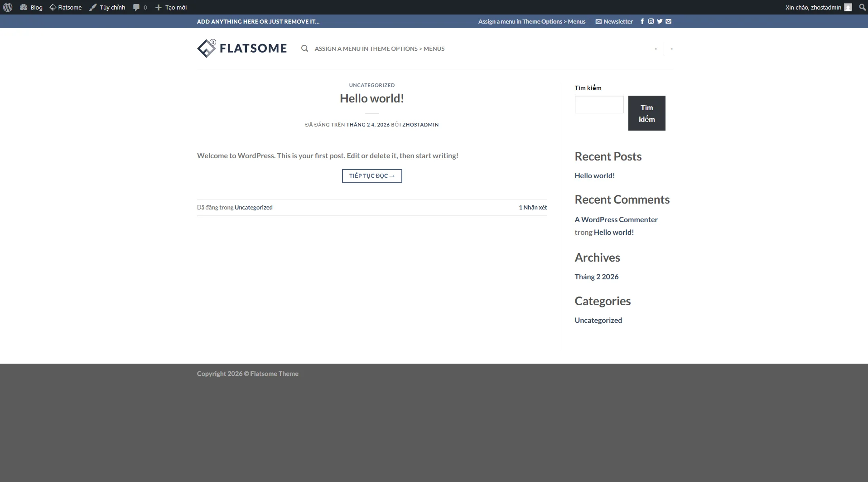Screen dimensions: 868x482
Task: Click the user avatar in admin bar
Action: (x=848, y=7)
